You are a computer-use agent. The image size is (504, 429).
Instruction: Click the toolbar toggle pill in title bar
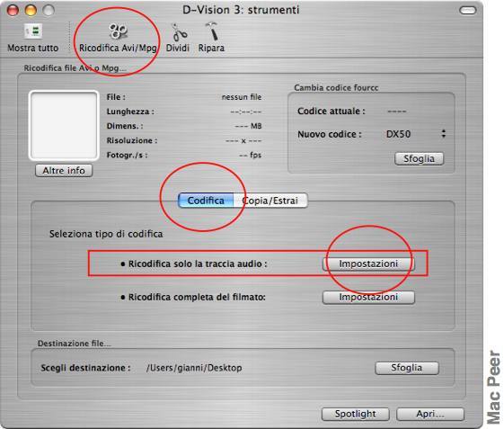468,11
